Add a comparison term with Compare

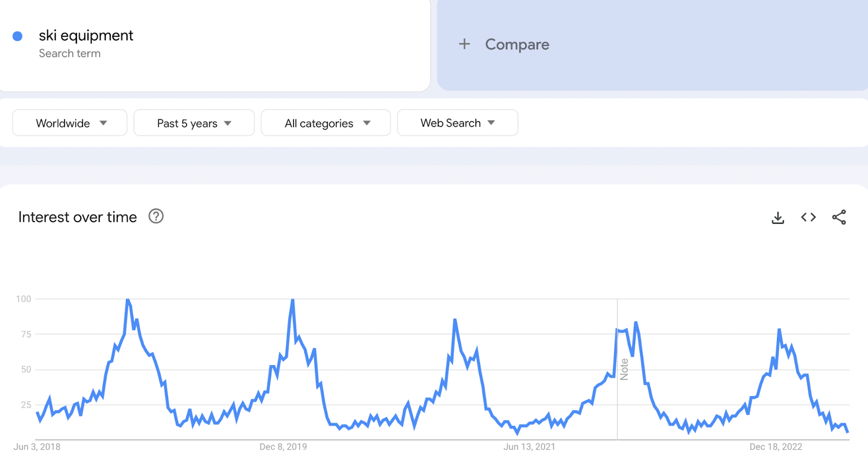point(517,44)
